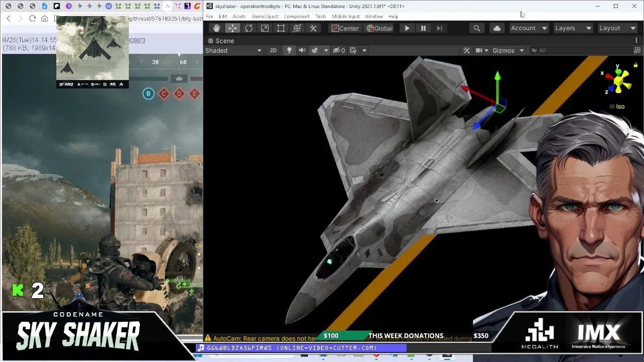Viewport: 644px width, 362px height.
Task: Switch to the Scene tab
Action: (221, 41)
